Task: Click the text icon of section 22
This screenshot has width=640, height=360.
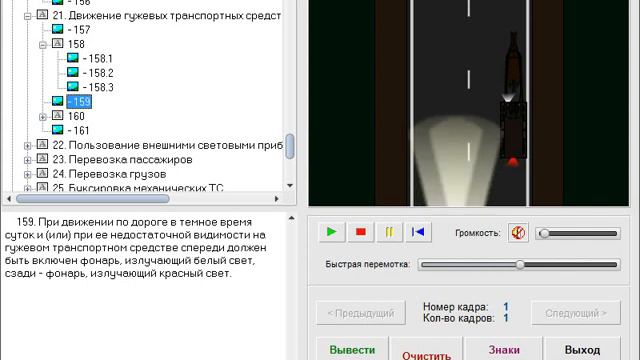Action: tap(42, 144)
